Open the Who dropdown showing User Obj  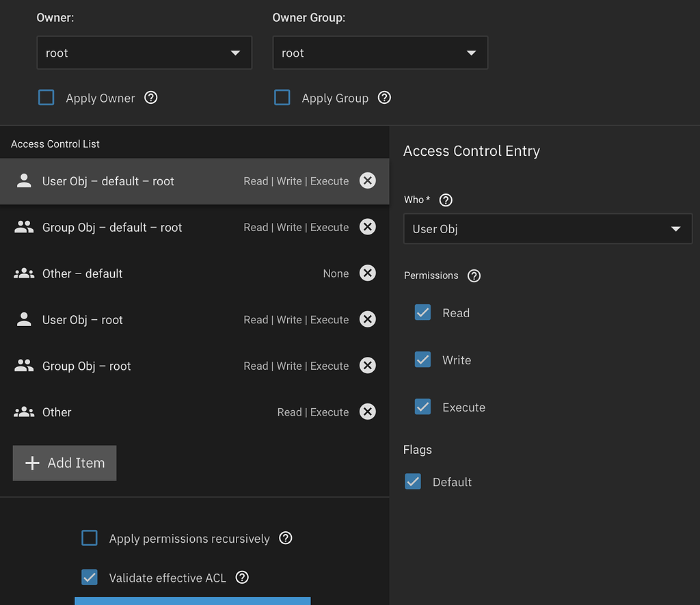coord(548,229)
